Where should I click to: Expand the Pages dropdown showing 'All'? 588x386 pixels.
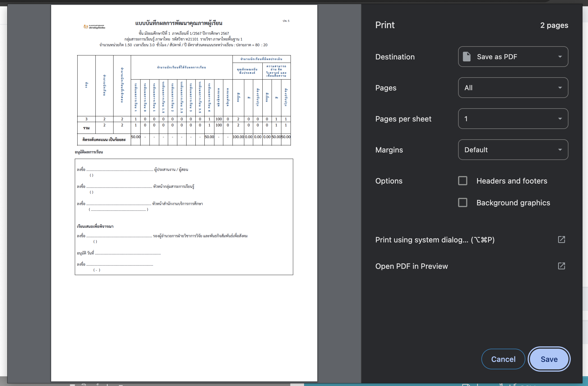513,88
